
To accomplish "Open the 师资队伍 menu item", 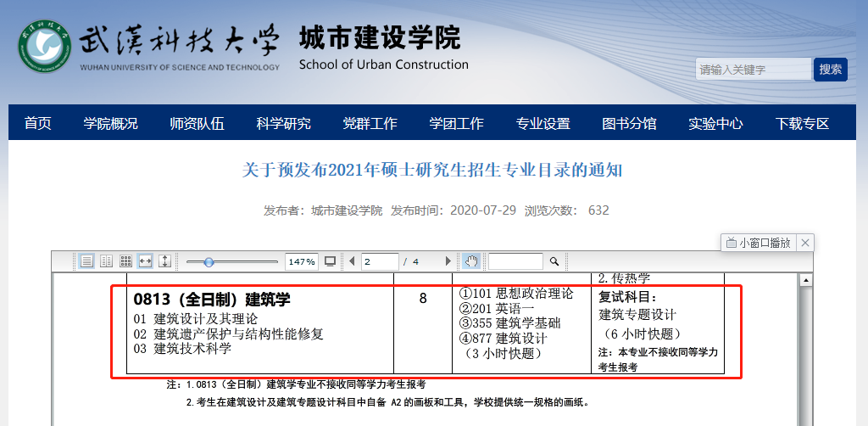I will (x=197, y=124).
